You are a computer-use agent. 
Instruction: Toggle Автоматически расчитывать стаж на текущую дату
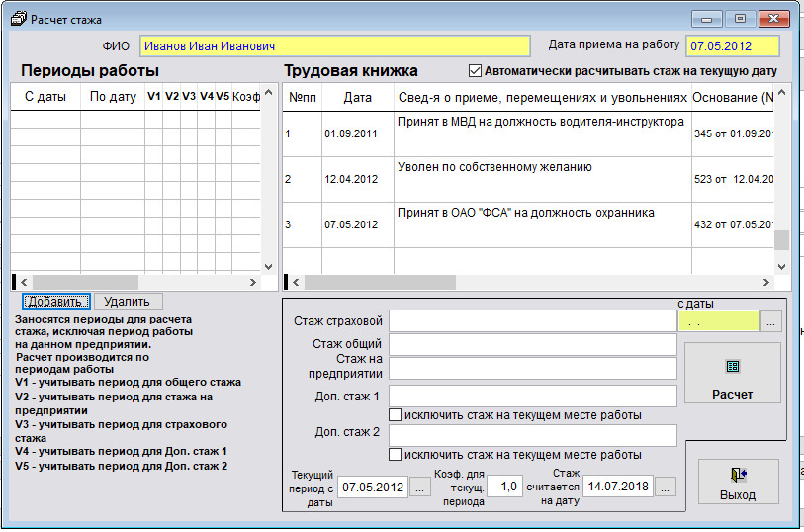[x=476, y=71]
